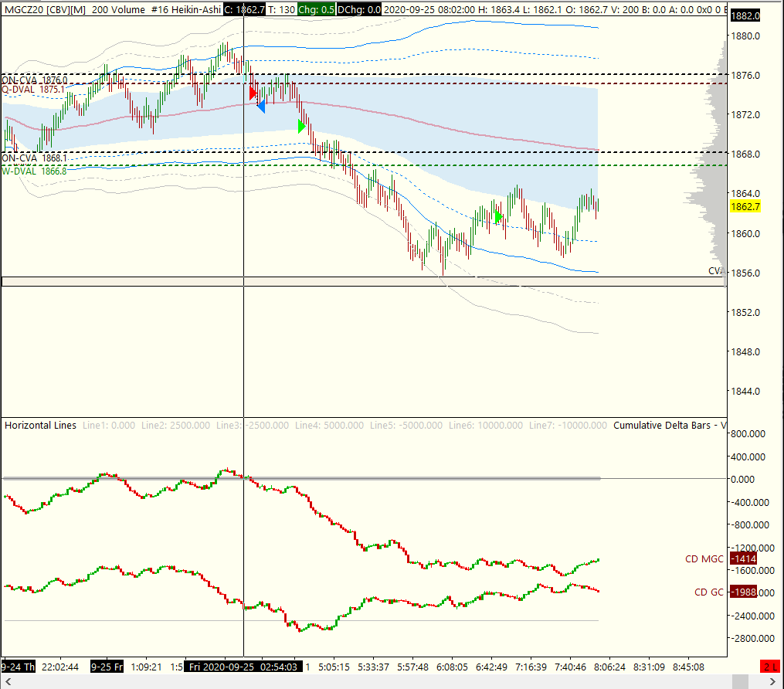This screenshot has width=784, height=689.
Task: Click the 'V: 200' header value
Action: click(625, 9)
